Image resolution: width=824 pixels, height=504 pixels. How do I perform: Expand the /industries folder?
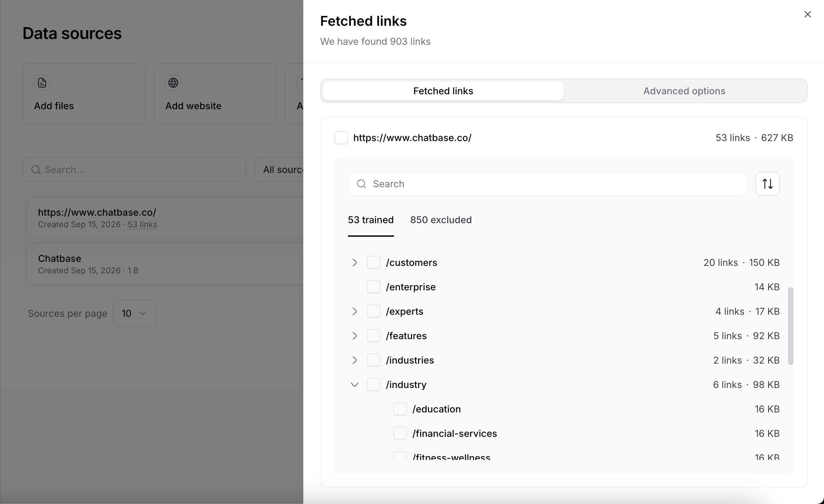coord(354,360)
